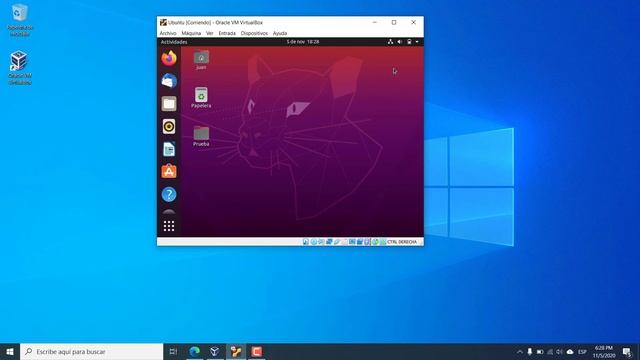640x360 pixels.
Task: Open the Ver menu
Action: coord(210,33)
